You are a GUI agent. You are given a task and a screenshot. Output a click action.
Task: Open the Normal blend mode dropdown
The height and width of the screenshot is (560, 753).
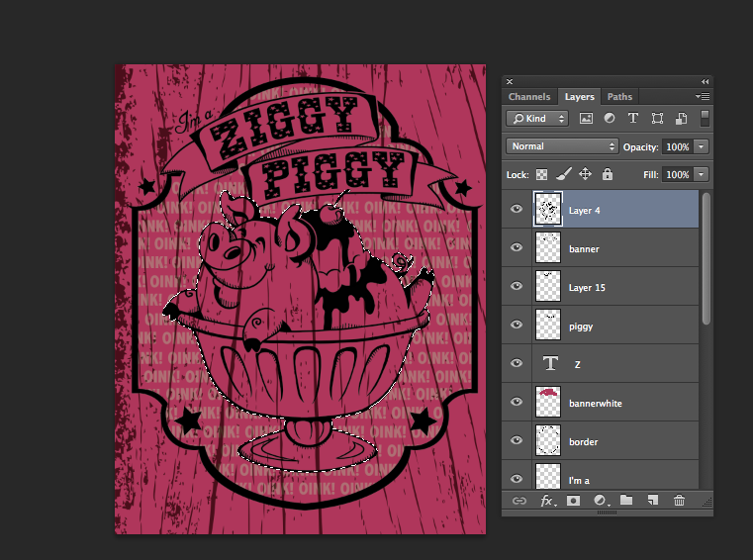point(562,146)
